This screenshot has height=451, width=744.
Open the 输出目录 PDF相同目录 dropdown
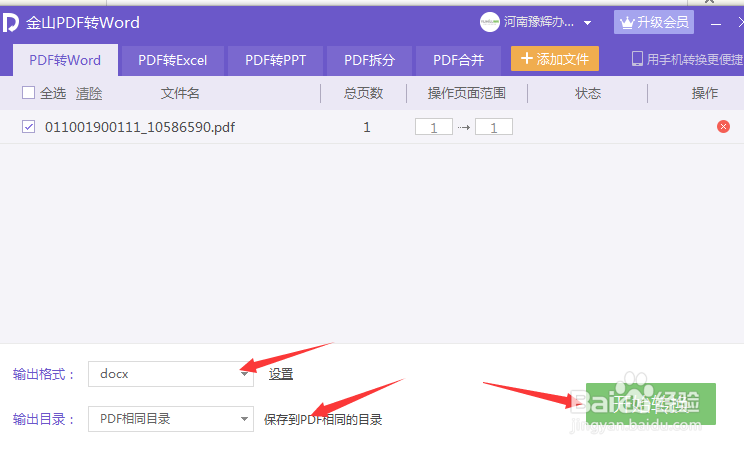pyautogui.click(x=171, y=419)
